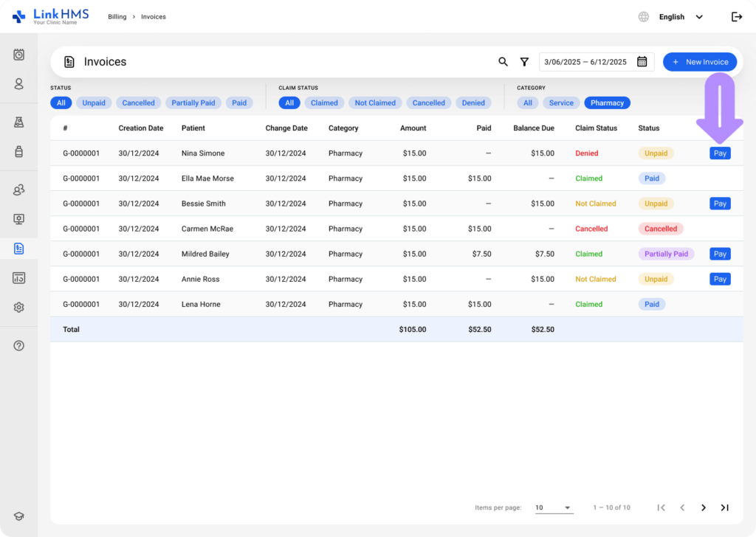Viewport: 756px width, 537px height.
Task: Go to the next page
Action: (704, 507)
